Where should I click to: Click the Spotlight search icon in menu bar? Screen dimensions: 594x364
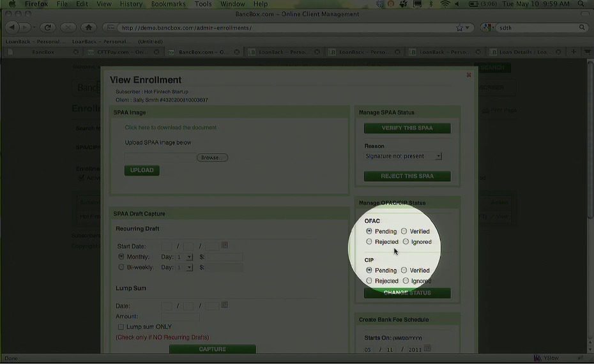pos(581,4)
